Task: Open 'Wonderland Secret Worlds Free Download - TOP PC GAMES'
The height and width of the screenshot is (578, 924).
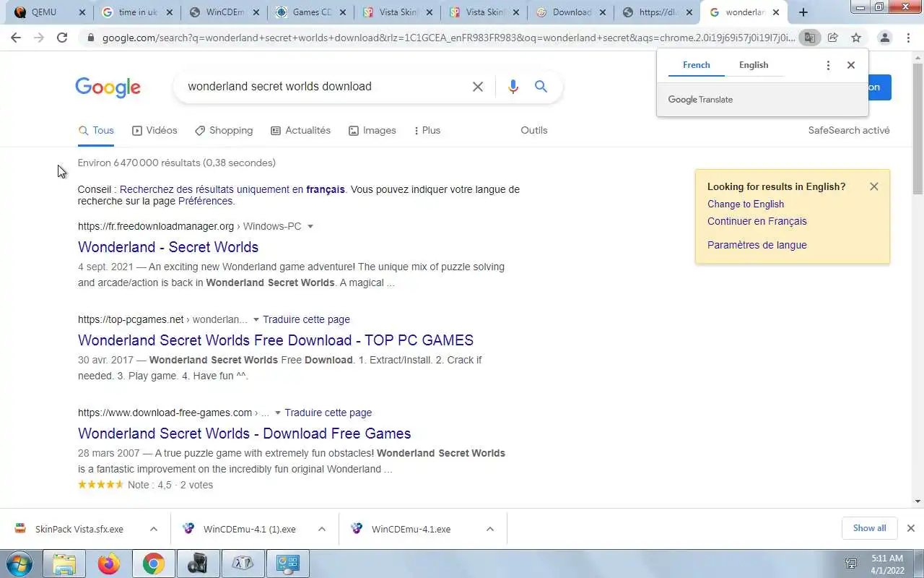Action: [276, 340]
